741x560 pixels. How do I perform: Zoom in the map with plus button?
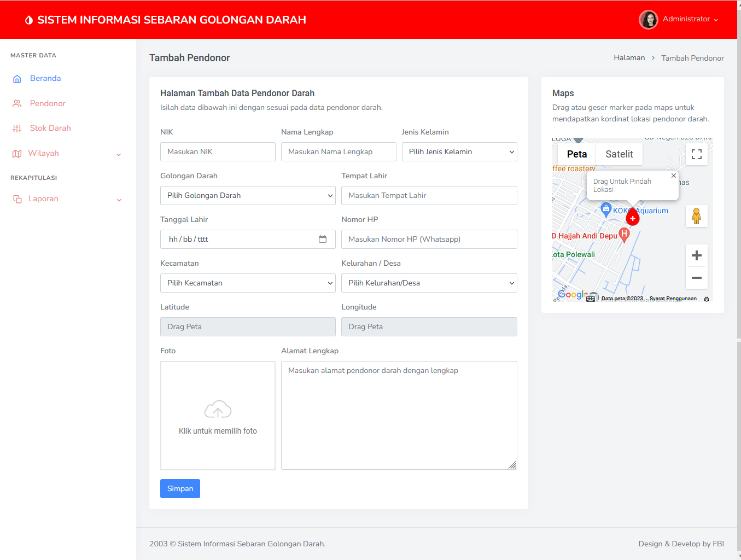(x=696, y=255)
